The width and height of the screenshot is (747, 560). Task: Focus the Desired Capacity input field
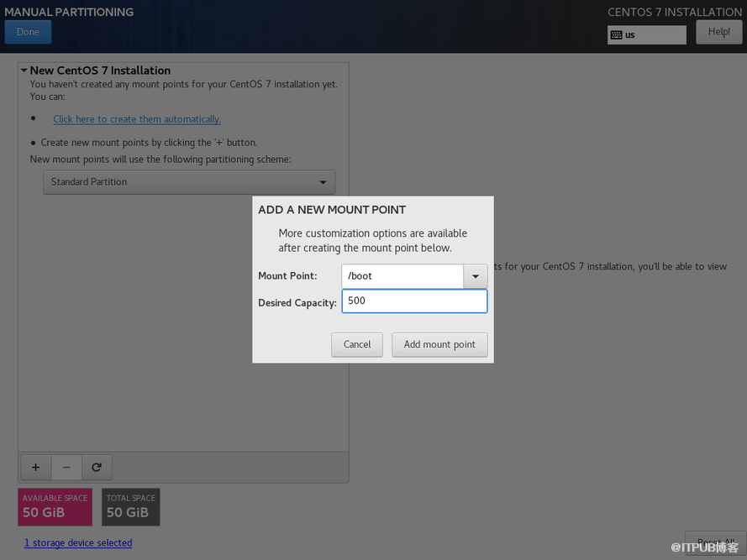point(414,301)
